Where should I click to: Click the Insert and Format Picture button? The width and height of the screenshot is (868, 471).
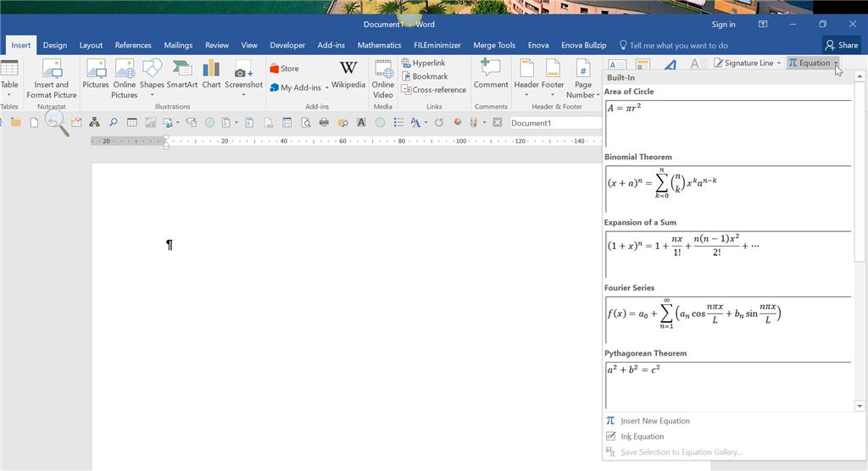pos(52,79)
